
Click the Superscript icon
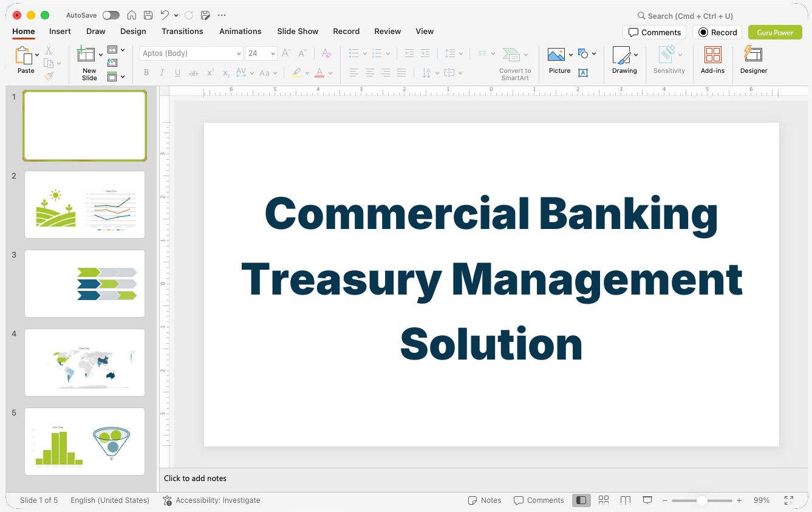tap(210, 73)
